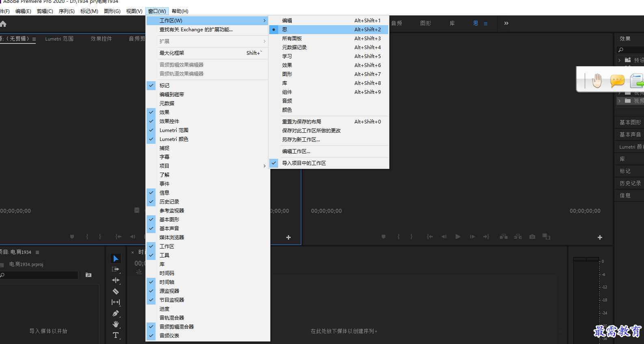Click the new bin icon in Project panel
Image resolution: width=644 pixels, height=344 pixels.
(x=89, y=275)
